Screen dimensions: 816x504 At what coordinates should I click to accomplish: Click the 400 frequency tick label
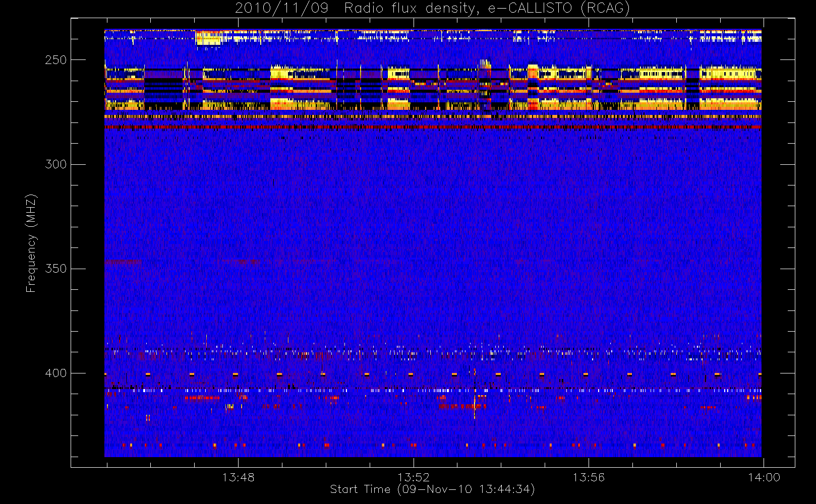pyautogui.click(x=55, y=373)
